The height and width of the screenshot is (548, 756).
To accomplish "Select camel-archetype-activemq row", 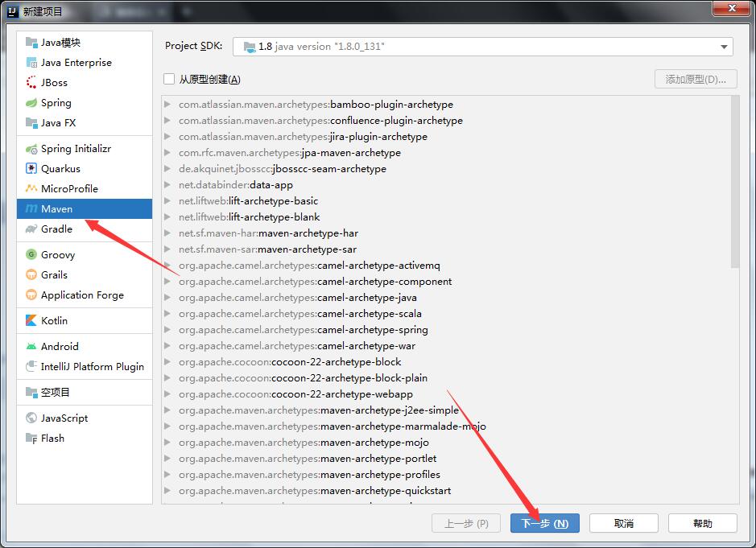I will 446,266.
